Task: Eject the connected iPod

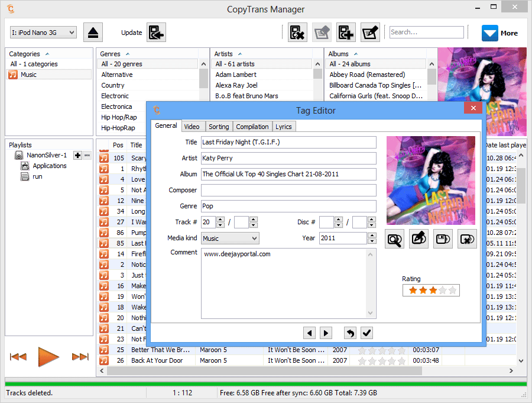Action: tap(93, 33)
